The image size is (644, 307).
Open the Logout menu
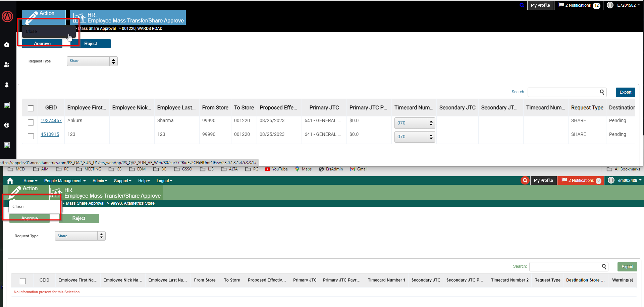tap(164, 181)
